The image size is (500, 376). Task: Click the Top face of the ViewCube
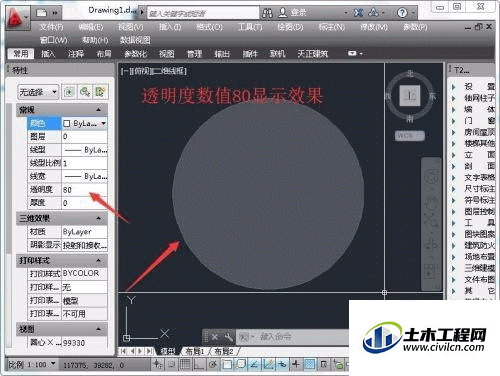coord(410,96)
